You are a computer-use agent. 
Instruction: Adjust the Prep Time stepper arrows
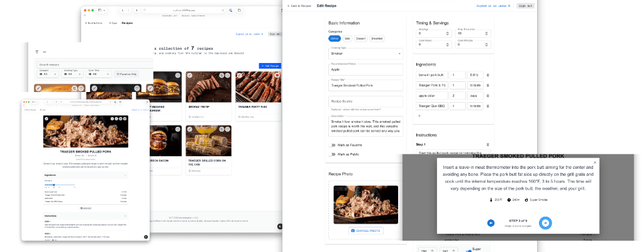(487, 34)
